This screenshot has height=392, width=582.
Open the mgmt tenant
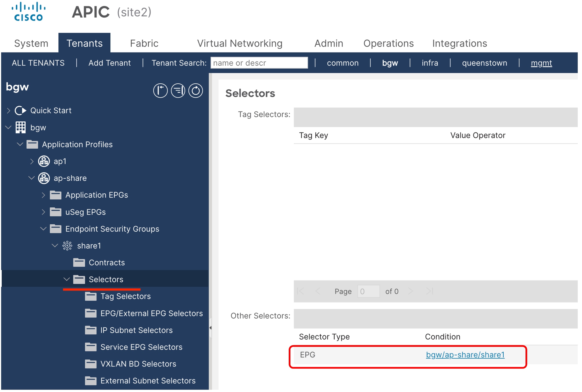tap(541, 63)
